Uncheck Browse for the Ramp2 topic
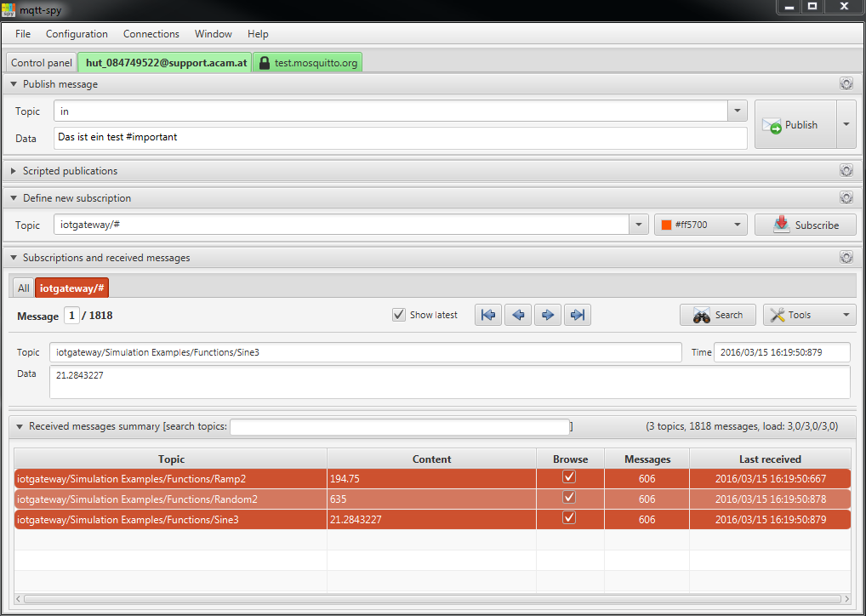Screen dimensions: 866x616 coord(569,476)
